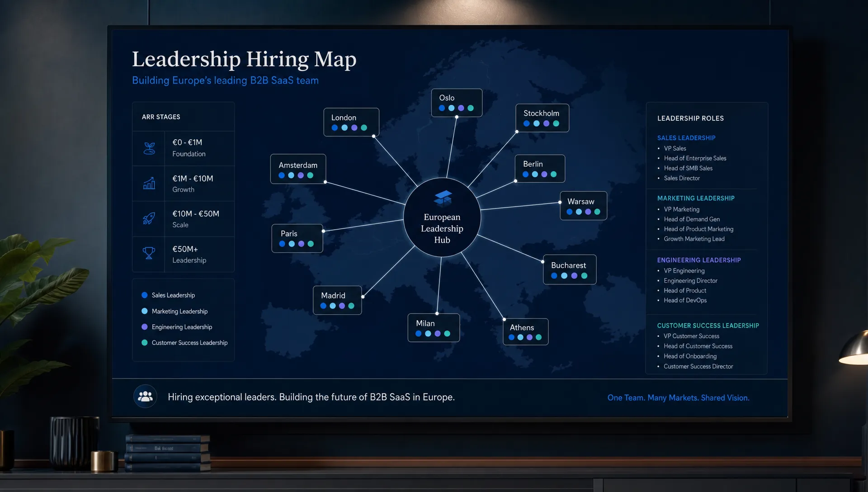Screen dimensions: 868x492
Task: Click London's dark blue sales dot
Action: [335, 128]
